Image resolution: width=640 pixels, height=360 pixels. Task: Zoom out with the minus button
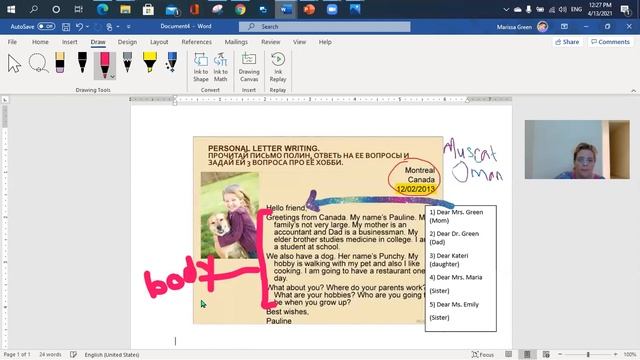pos(560,354)
